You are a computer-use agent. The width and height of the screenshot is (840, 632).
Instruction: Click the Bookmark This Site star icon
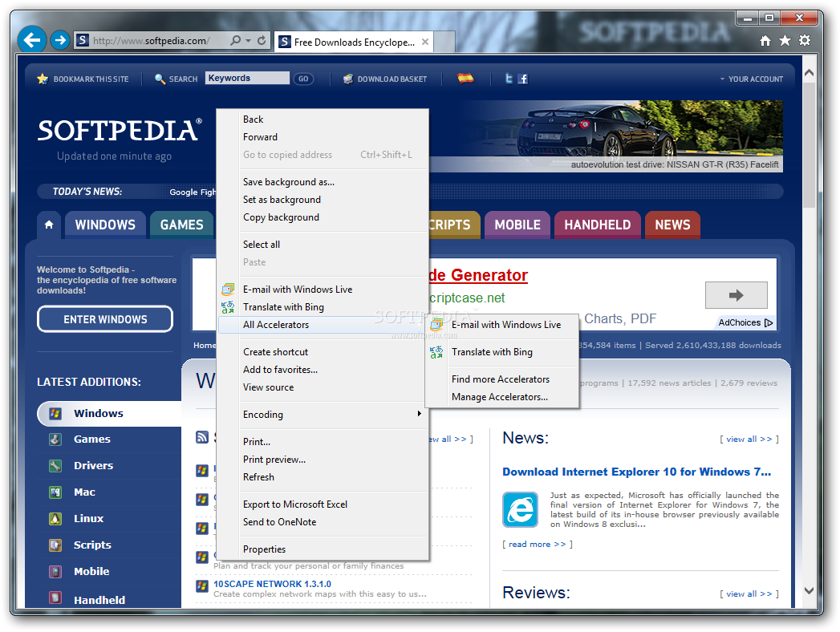(43, 79)
